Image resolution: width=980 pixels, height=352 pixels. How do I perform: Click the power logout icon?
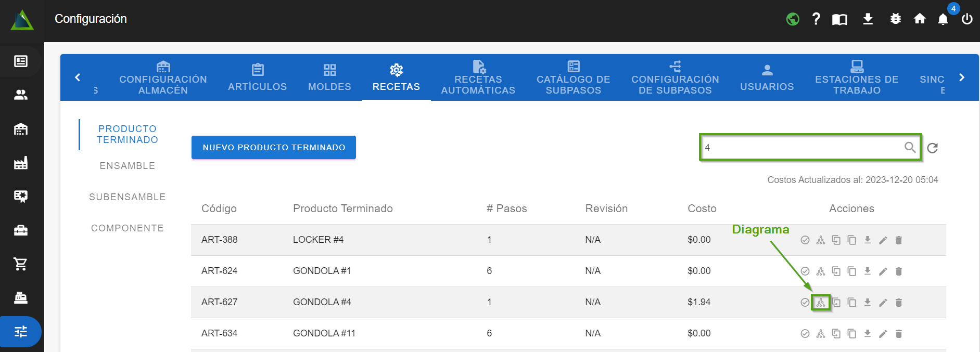pyautogui.click(x=966, y=19)
